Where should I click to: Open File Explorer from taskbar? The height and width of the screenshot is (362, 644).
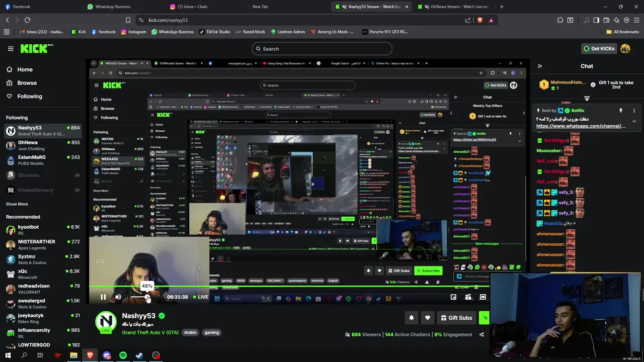click(73, 355)
